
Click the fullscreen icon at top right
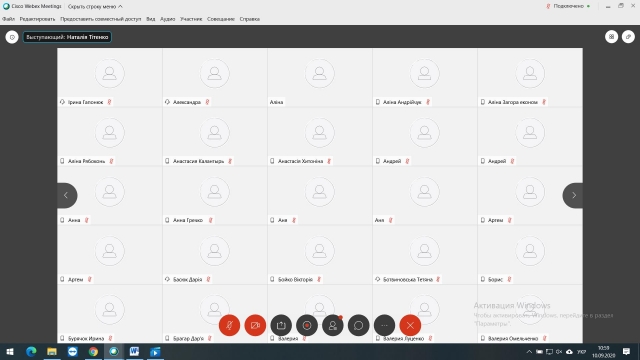628,37
